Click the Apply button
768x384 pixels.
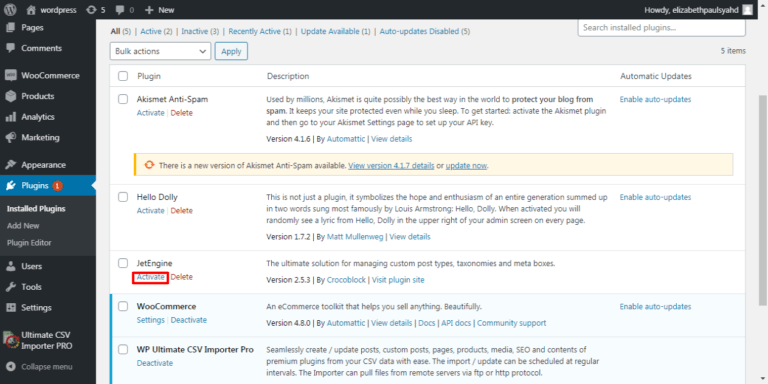231,51
